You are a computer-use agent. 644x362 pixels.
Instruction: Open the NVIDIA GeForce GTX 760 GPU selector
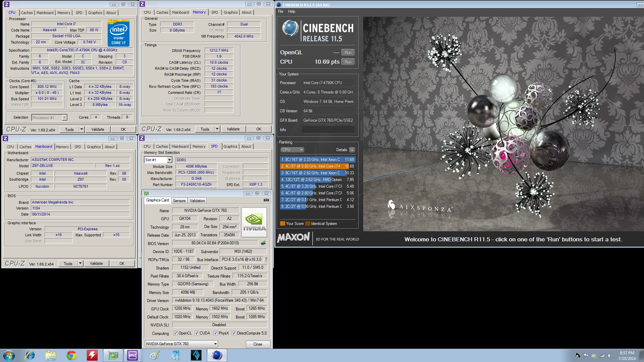181,344
